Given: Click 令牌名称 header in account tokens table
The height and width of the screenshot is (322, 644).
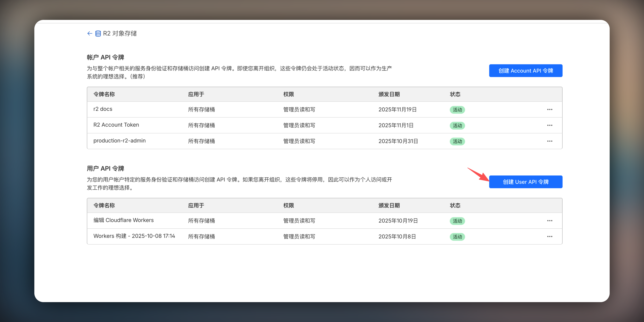Looking at the screenshot, I should pyautogui.click(x=104, y=94).
